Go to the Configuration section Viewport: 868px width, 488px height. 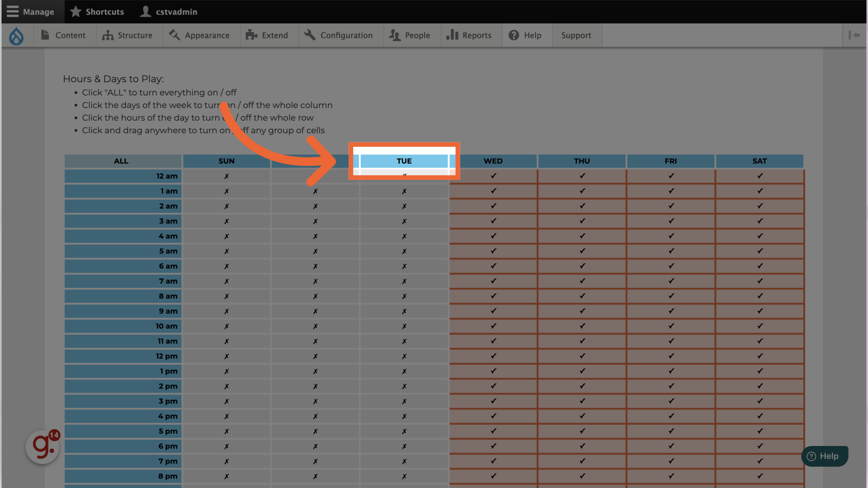[339, 35]
